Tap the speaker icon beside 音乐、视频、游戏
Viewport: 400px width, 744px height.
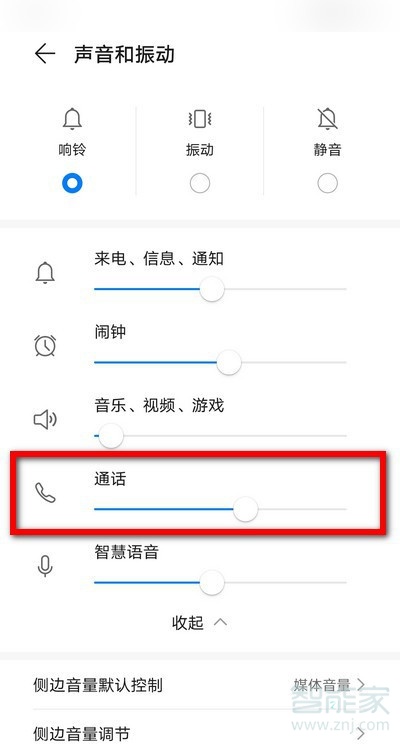tap(45, 419)
